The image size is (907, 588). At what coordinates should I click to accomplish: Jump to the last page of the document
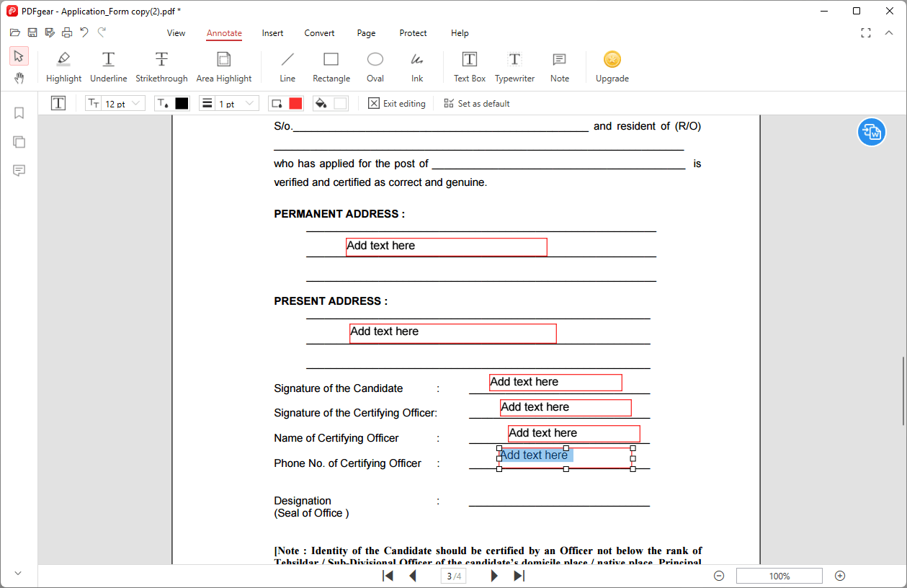[x=519, y=575]
